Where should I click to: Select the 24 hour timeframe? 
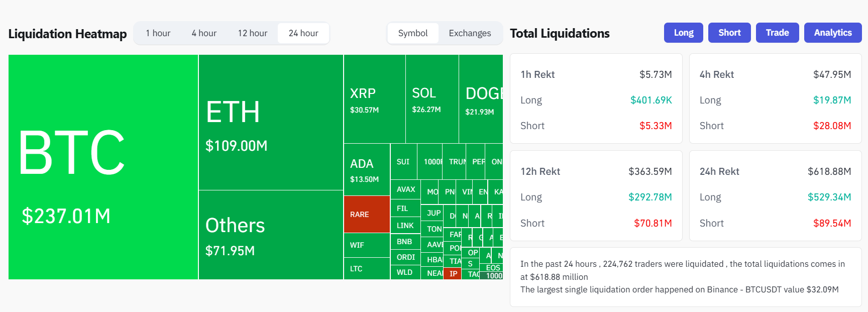coord(303,33)
